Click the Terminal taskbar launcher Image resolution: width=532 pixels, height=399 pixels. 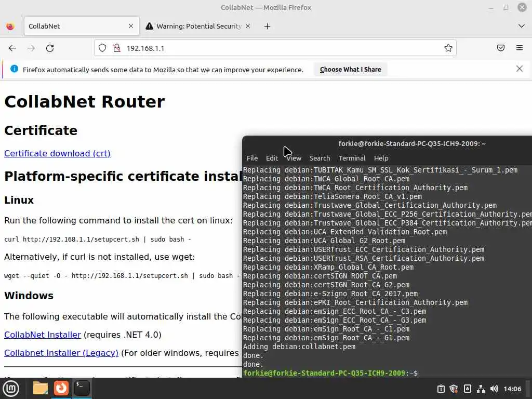click(x=82, y=388)
